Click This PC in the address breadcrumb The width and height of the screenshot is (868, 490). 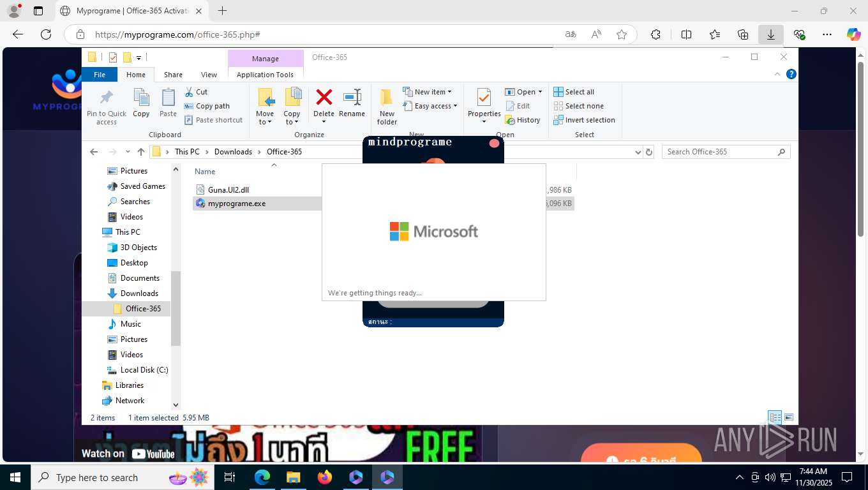[187, 152]
